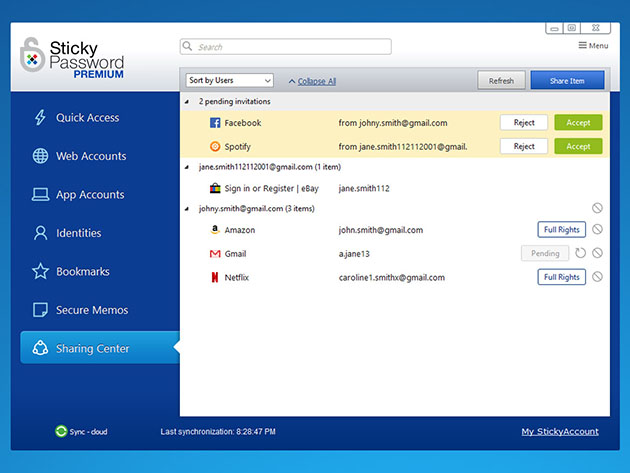Collapse the johny.smith@gmail.com group
This screenshot has width=630, height=473.
(187, 208)
